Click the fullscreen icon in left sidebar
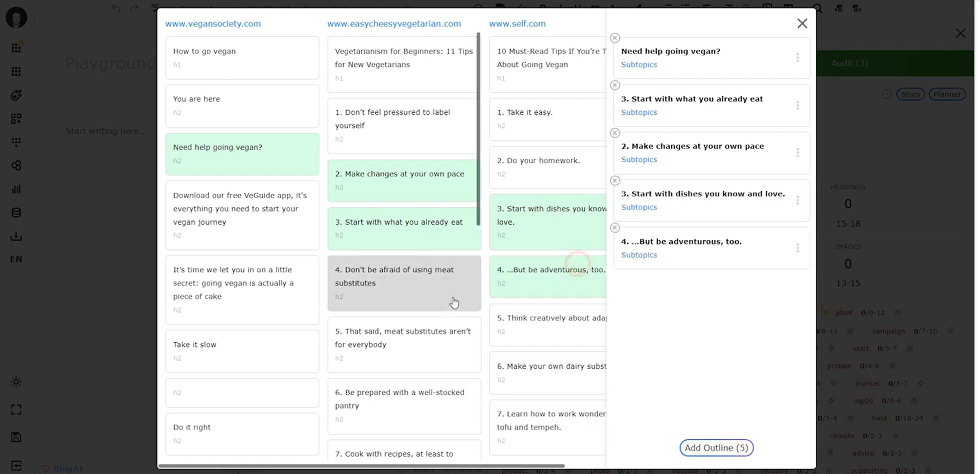The width and height of the screenshot is (980, 474). 16,410
